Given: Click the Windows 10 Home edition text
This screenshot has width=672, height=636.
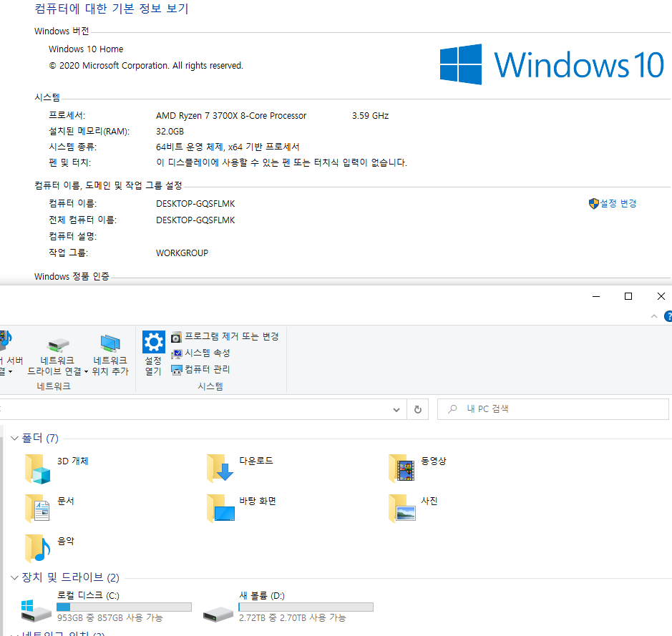Looking at the screenshot, I should 86,49.
